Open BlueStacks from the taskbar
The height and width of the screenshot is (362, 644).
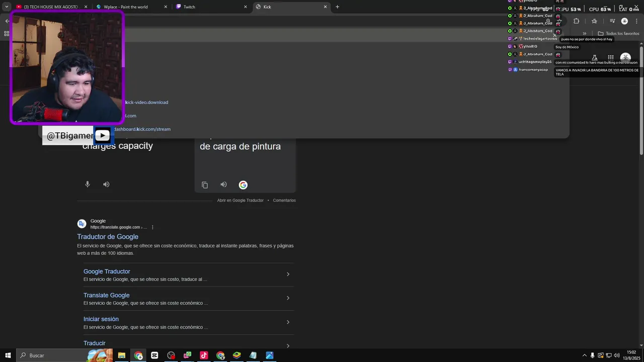coord(236,355)
